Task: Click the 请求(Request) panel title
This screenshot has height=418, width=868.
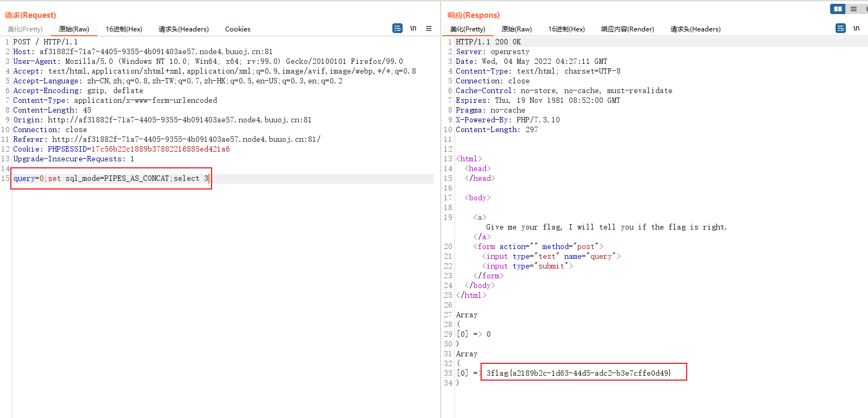Action: 30,15
